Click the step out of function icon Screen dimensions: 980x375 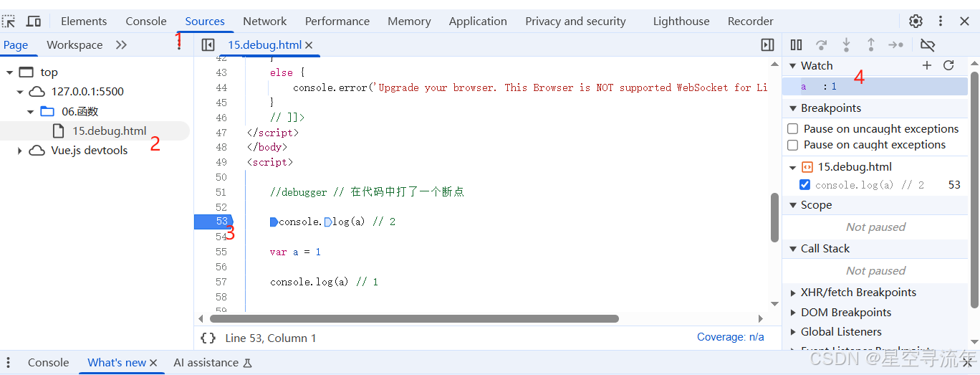[870, 45]
